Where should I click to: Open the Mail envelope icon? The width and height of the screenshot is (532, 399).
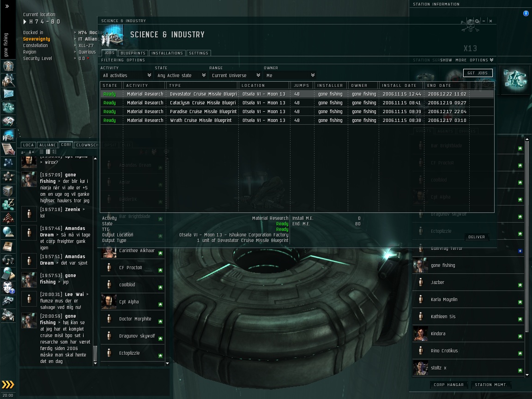pos(8,94)
